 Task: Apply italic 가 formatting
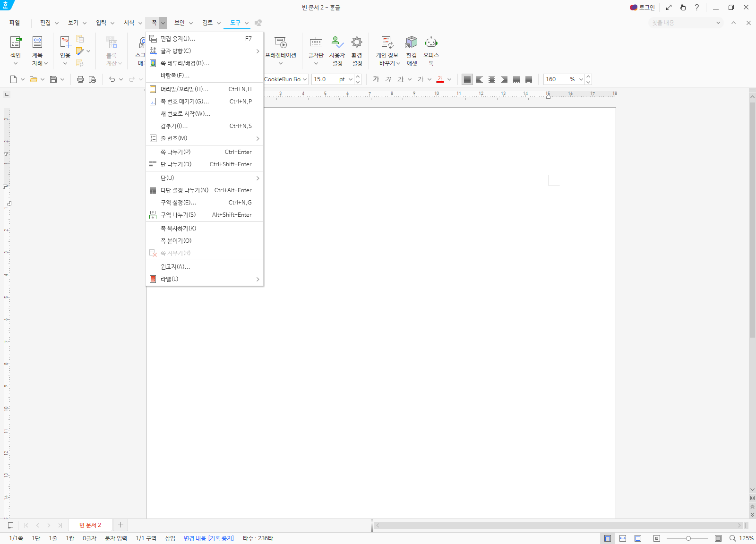(x=388, y=79)
